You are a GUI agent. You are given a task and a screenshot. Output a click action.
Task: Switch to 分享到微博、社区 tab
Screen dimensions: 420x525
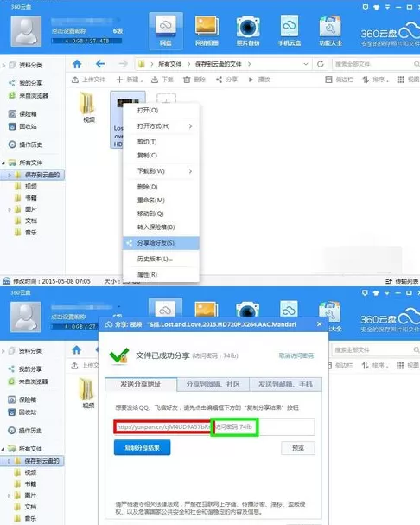[213, 384]
